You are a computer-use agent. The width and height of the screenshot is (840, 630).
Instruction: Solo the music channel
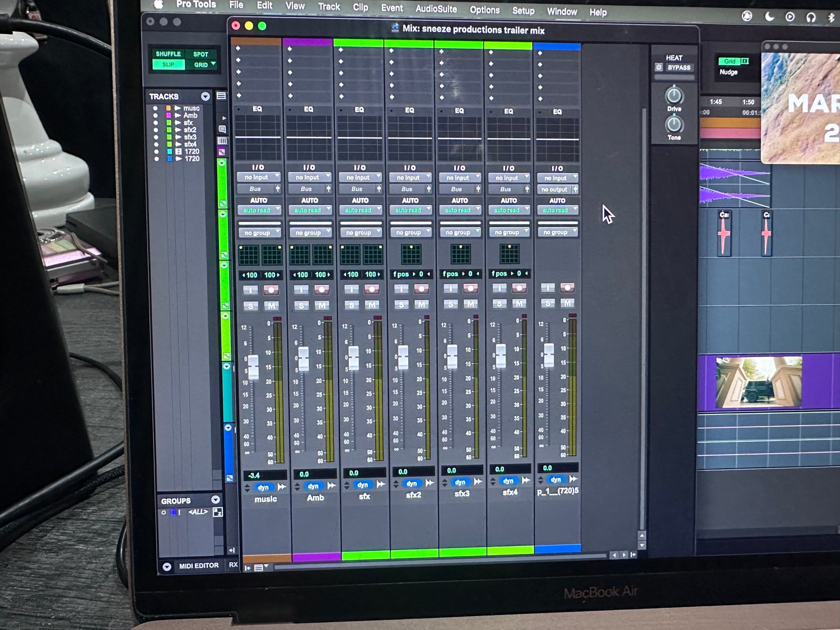click(250, 306)
